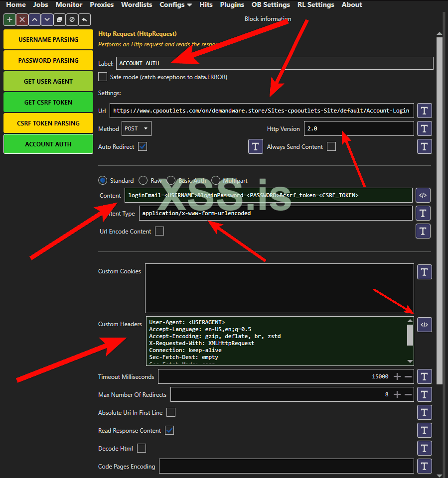
Task: Switch the Custom Headers code-mode icon
Action: [425, 325]
